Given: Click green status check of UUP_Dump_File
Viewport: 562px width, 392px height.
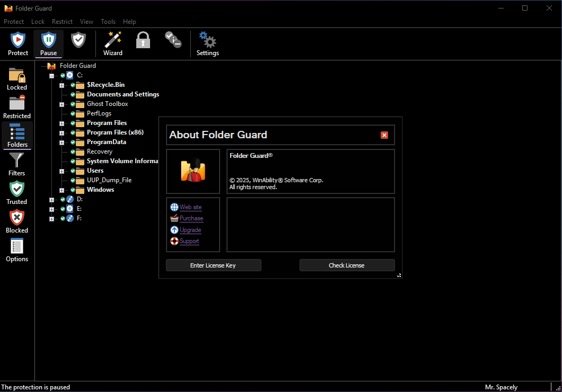Looking at the screenshot, I should 73,181.
